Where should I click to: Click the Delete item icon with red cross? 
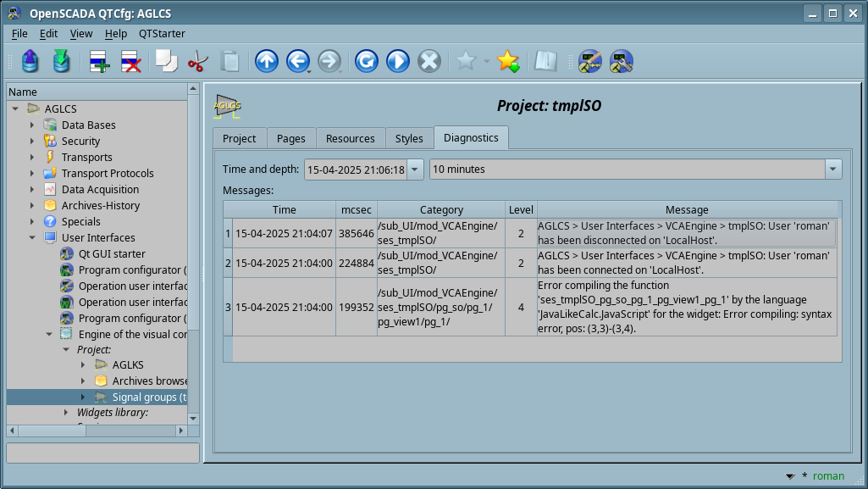[130, 61]
